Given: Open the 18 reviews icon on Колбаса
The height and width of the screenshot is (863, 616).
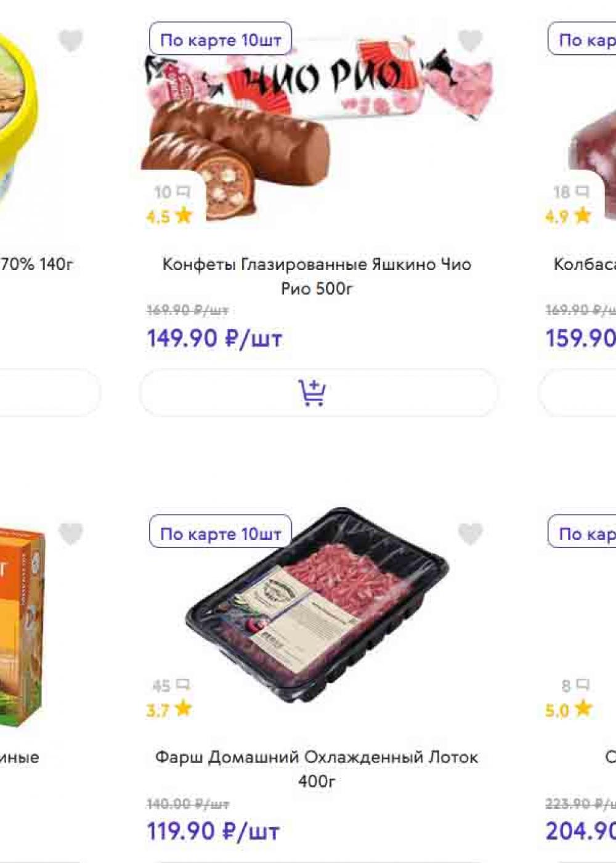Looking at the screenshot, I should click(571, 192).
